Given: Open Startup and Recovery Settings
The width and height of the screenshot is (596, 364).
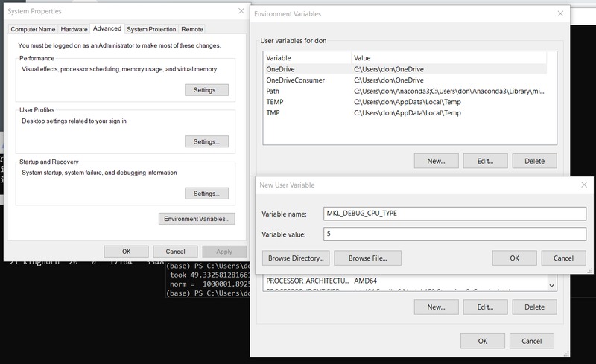Looking at the screenshot, I should coord(206,194).
